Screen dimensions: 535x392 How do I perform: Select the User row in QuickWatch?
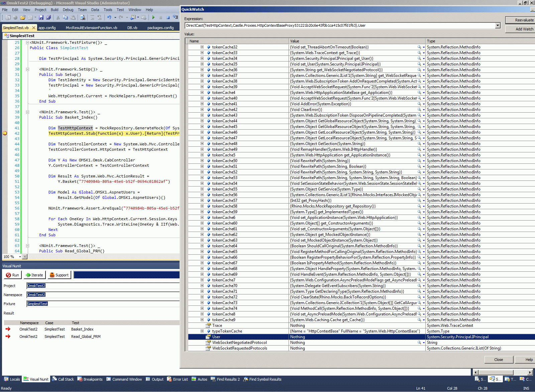(361, 337)
